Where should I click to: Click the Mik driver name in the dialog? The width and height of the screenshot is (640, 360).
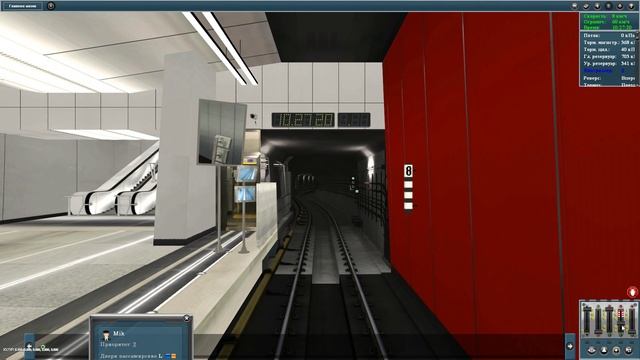point(118,334)
